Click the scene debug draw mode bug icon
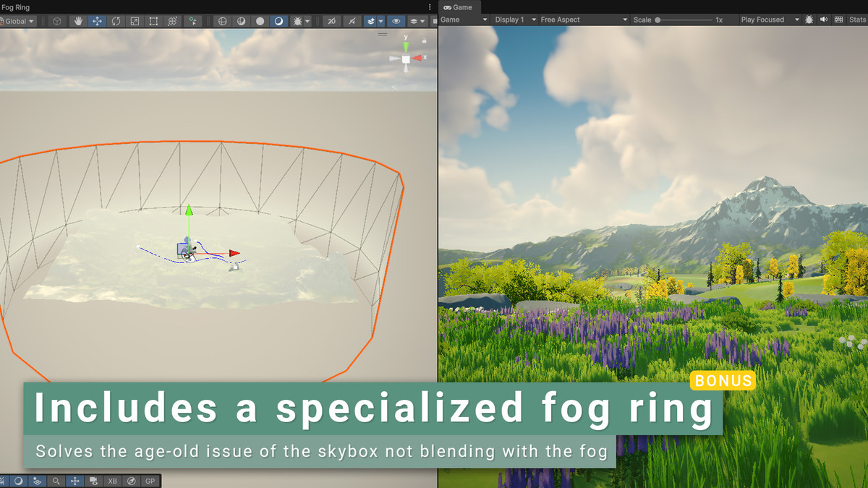 click(x=297, y=21)
